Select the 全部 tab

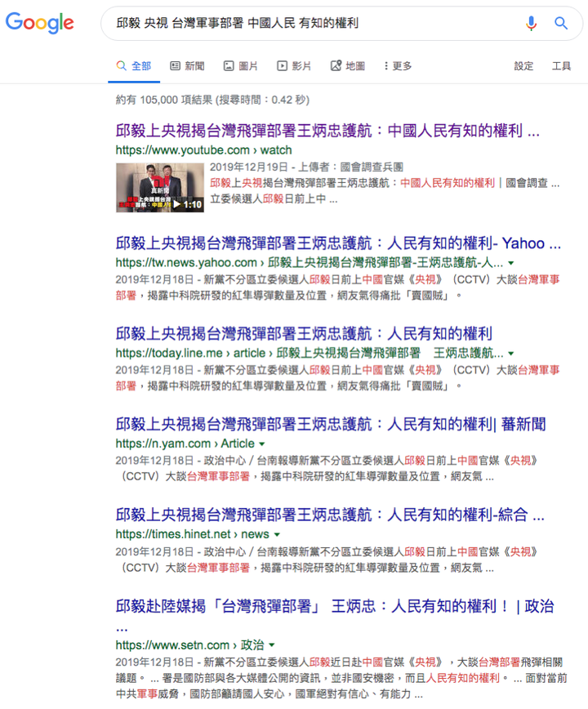[134, 66]
